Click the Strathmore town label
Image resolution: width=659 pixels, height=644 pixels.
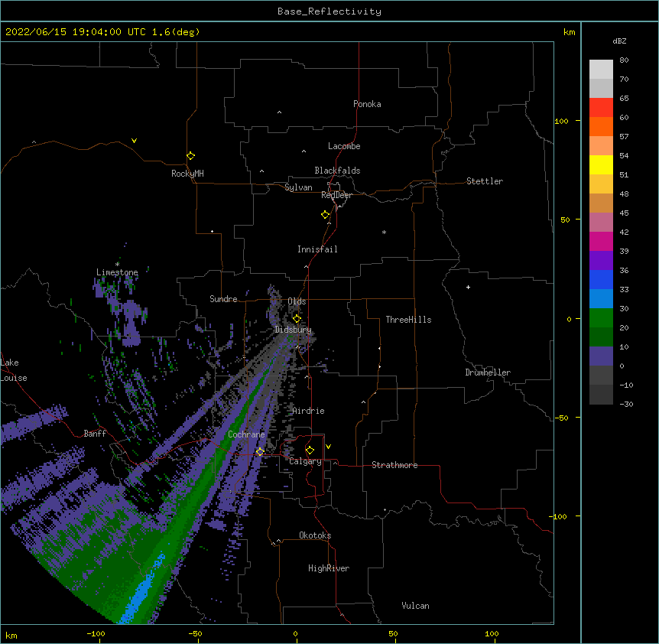[394, 465]
